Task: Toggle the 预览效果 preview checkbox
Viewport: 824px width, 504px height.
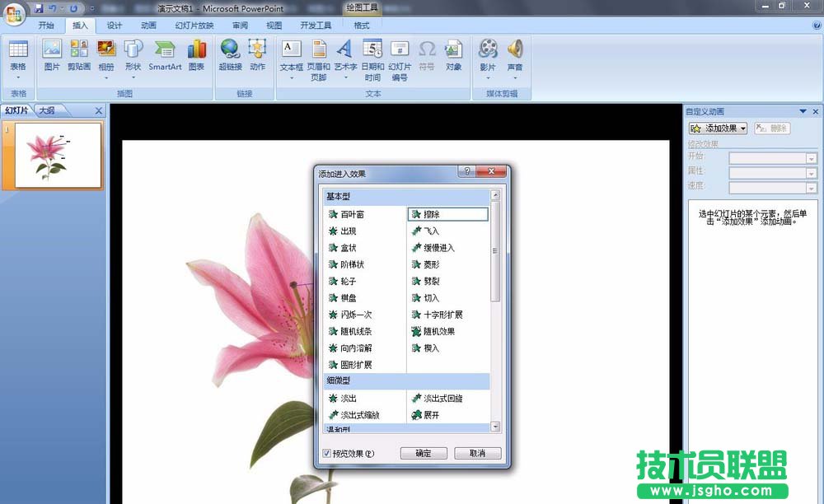Action: 327,454
